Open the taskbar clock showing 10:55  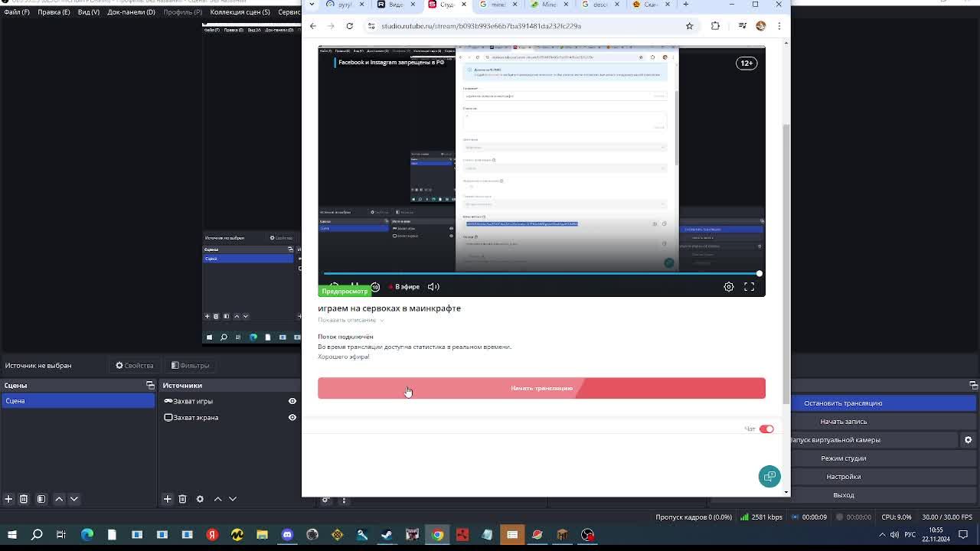pos(936,534)
